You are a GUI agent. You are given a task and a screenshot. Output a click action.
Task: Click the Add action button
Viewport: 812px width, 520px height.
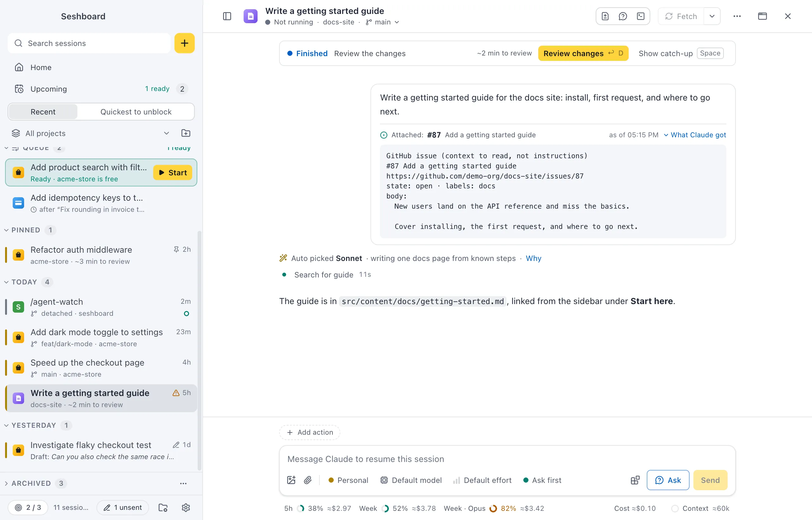point(309,432)
